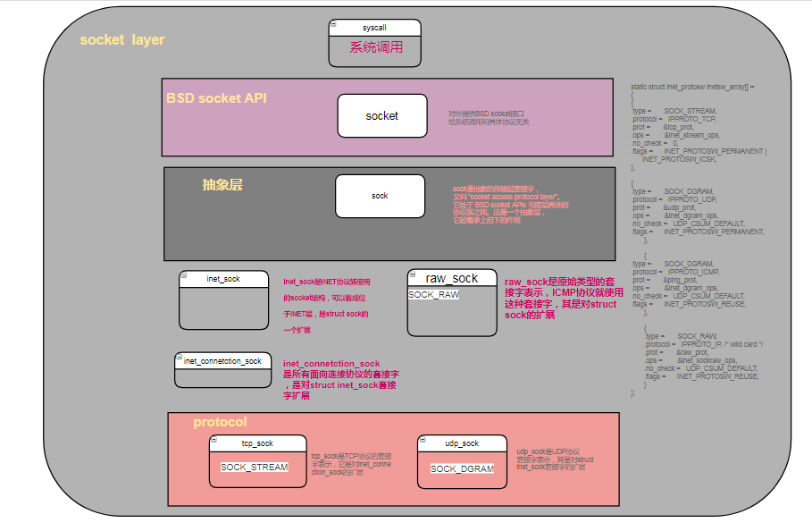Image resolution: width=812 pixels, height=531 pixels.
Task: Collapse the syscall box via its minus icon
Action: click(x=333, y=24)
